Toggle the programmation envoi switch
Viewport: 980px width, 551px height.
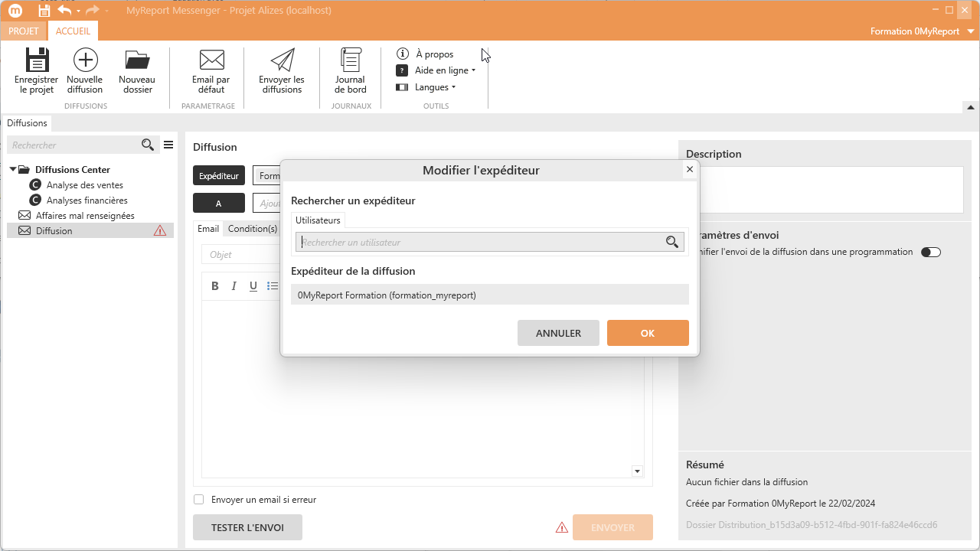[930, 253]
